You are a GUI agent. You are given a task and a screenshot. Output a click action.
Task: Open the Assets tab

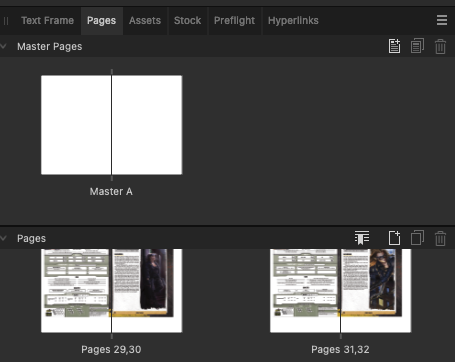145,21
